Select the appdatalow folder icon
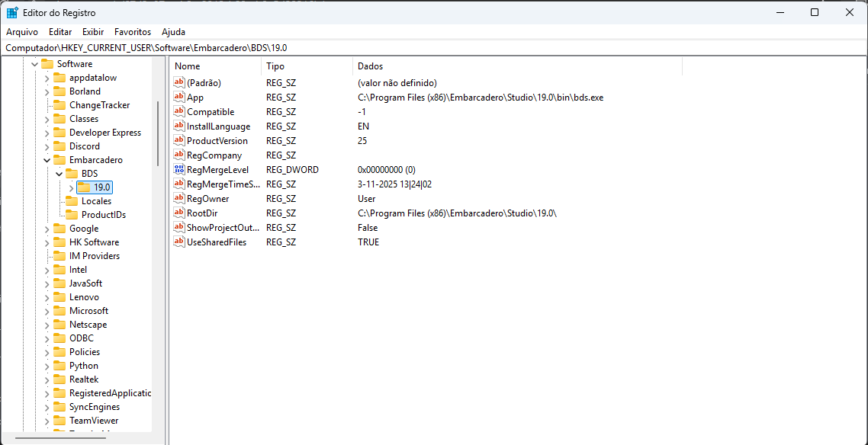Screen dimensions: 868x445 click(59, 78)
